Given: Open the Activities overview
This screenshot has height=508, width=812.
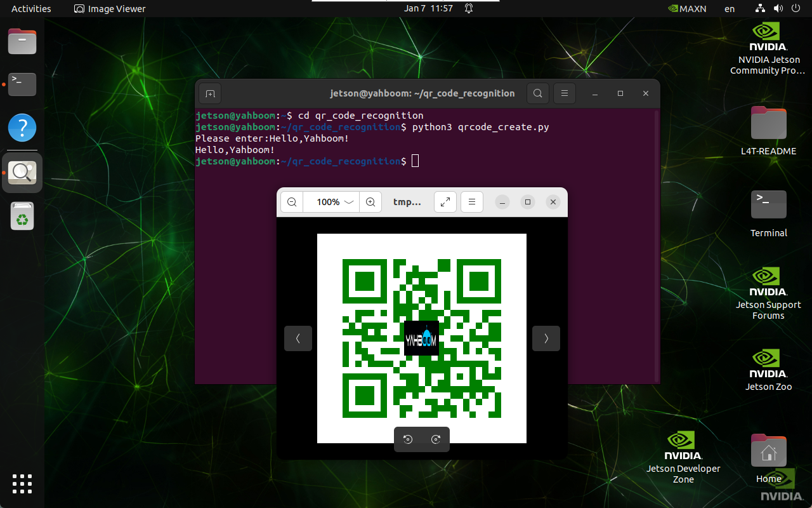Looking at the screenshot, I should [31, 8].
